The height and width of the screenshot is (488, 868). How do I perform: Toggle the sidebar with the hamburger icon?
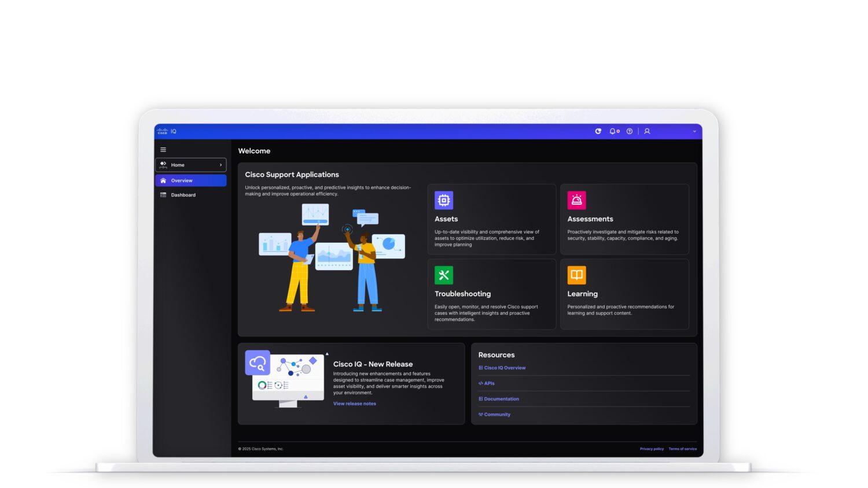coord(163,149)
